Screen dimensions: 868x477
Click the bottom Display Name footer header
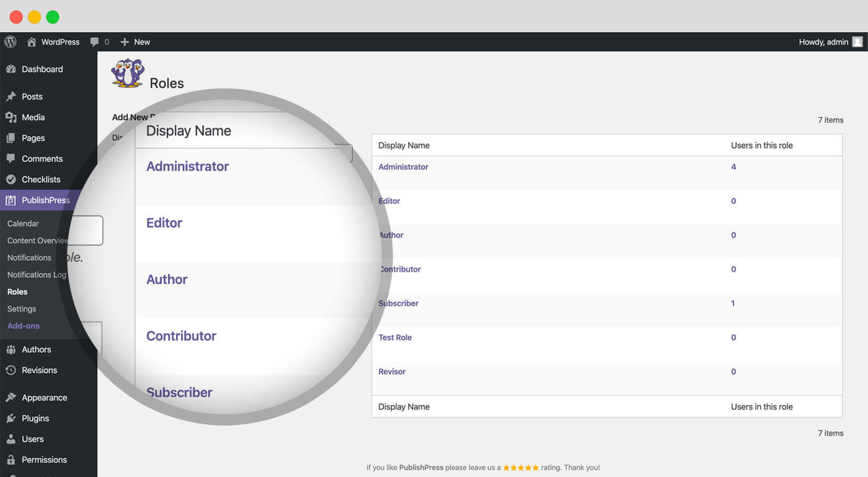pos(404,407)
